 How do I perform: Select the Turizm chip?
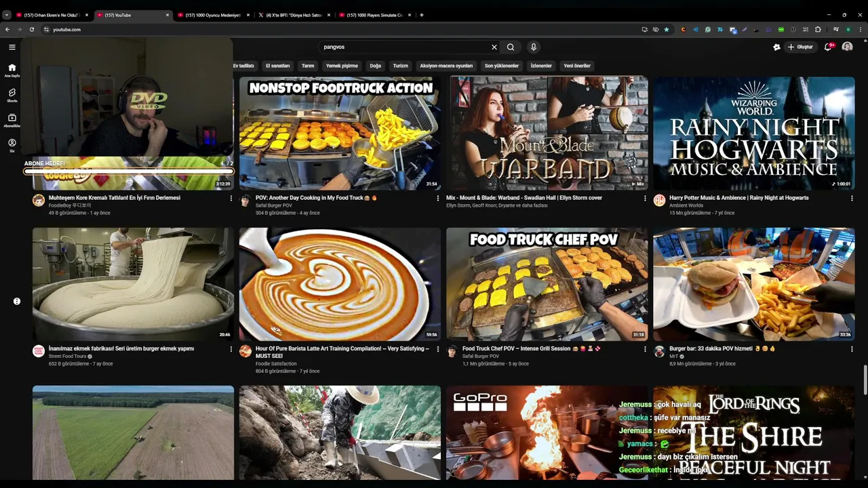point(401,66)
